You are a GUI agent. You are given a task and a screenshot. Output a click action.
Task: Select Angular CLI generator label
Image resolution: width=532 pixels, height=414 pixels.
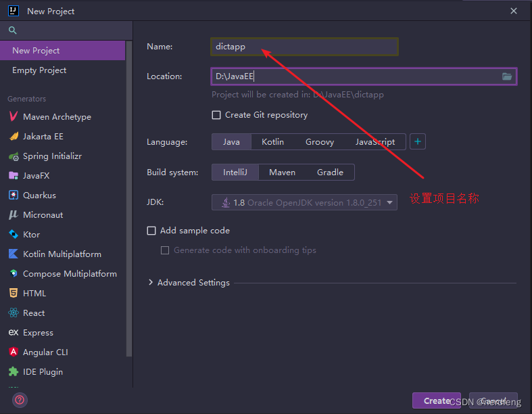(45, 352)
